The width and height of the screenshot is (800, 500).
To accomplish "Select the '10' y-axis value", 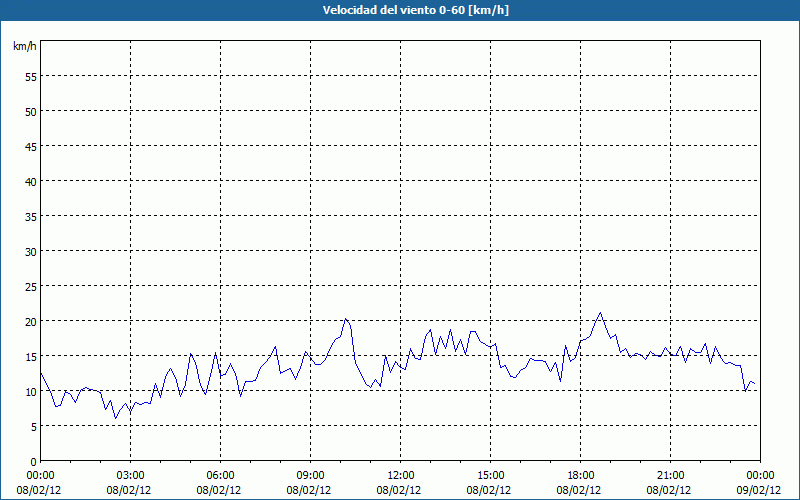I will point(31,392).
